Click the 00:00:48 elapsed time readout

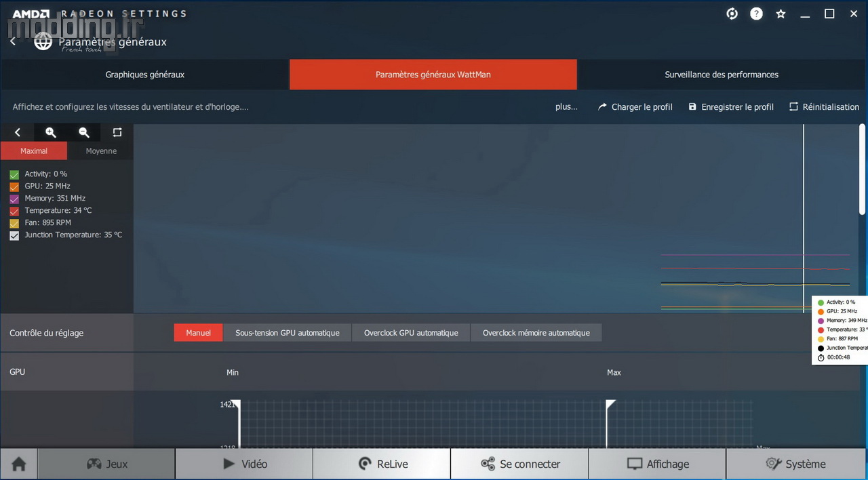(838, 357)
